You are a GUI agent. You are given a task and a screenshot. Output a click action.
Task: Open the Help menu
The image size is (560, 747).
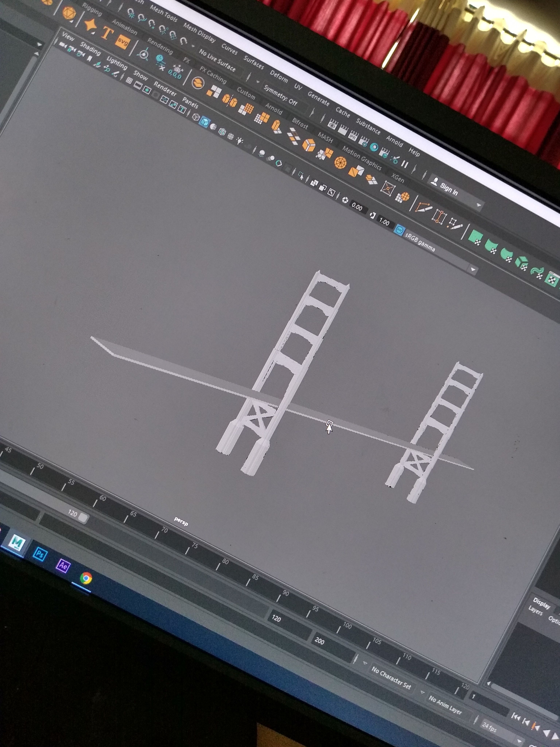pyautogui.click(x=414, y=152)
